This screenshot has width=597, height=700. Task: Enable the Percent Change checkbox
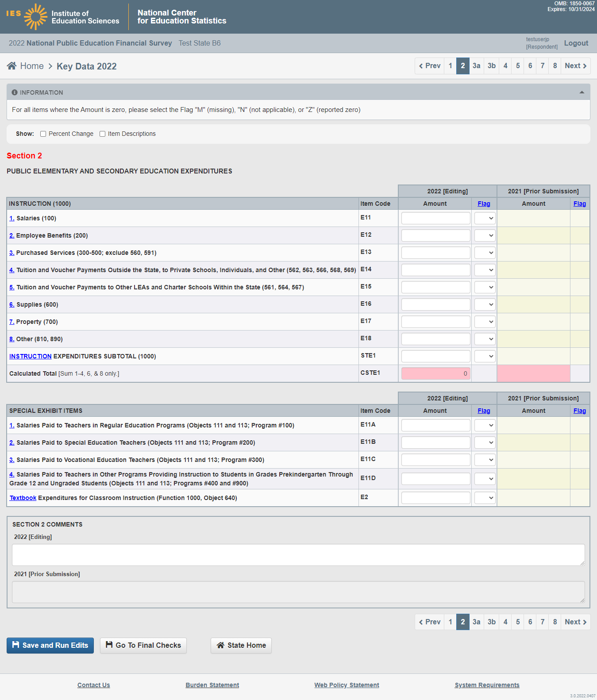click(43, 134)
